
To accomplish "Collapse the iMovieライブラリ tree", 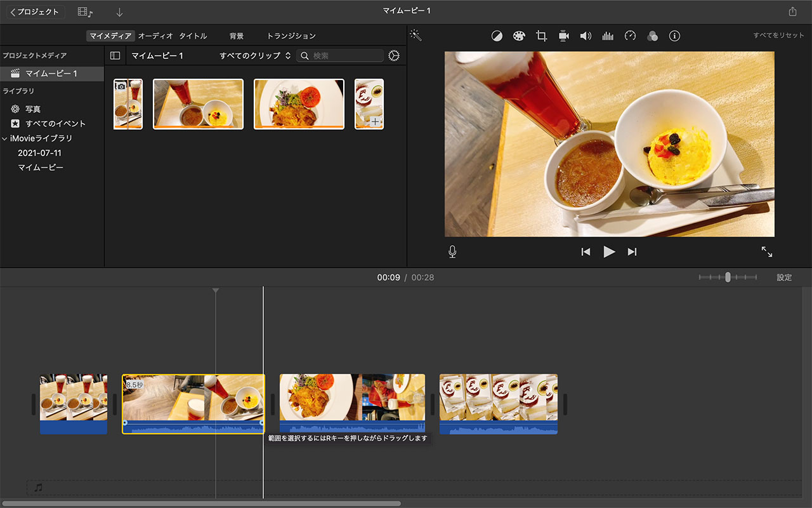I will [5, 138].
